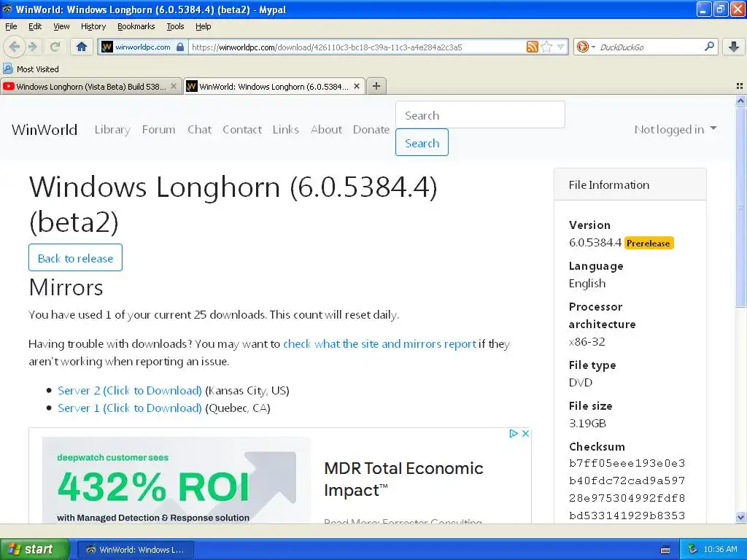The width and height of the screenshot is (747, 560).
Task: Click the magnifier icon in the DuckDuckGo box
Action: click(x=709, y=46)
